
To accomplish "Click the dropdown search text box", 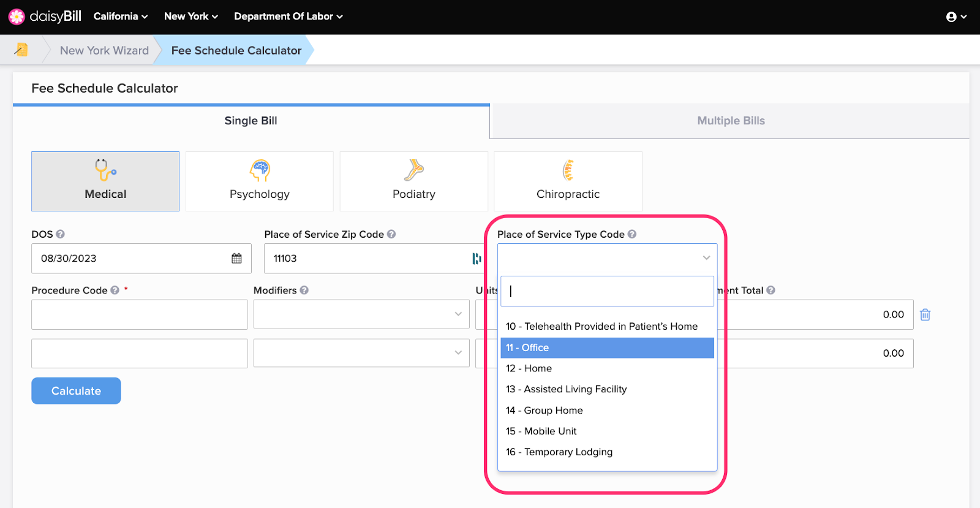I will coord(607,291).
